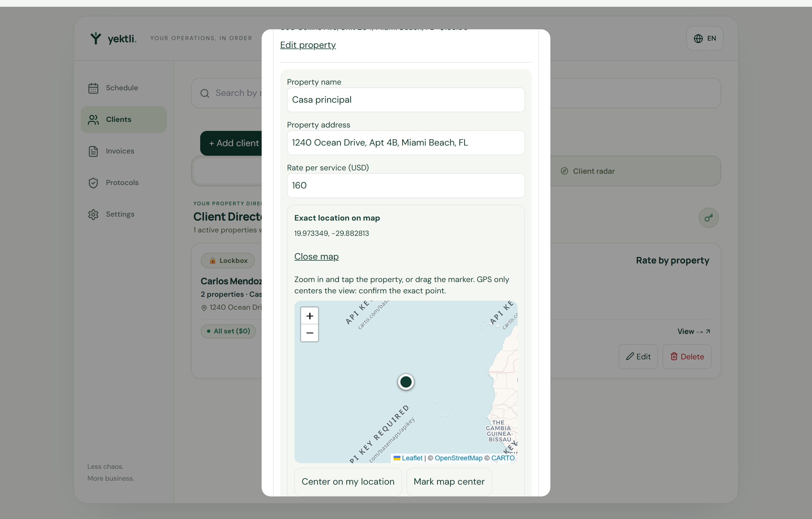Open the Edit property link
Viewport: 812px width, 519px height.
(308, 45)
